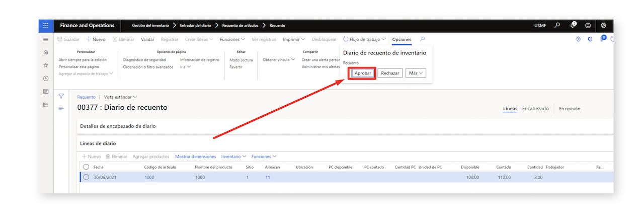Screen dimensions: 644x222
Task: Open the filter funnel icon
Action: pyautogui.click(x=61, y=96)
